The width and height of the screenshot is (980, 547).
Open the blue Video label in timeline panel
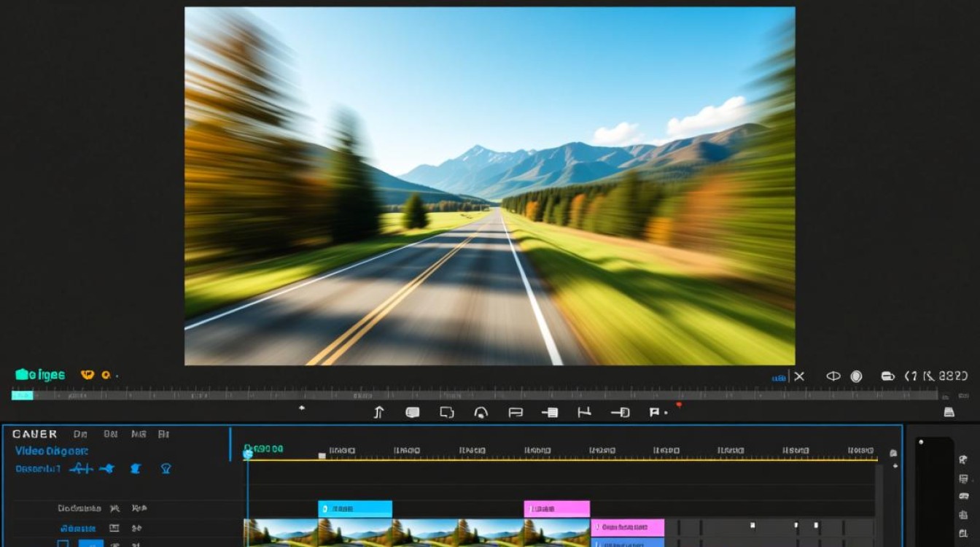[52, 451]
